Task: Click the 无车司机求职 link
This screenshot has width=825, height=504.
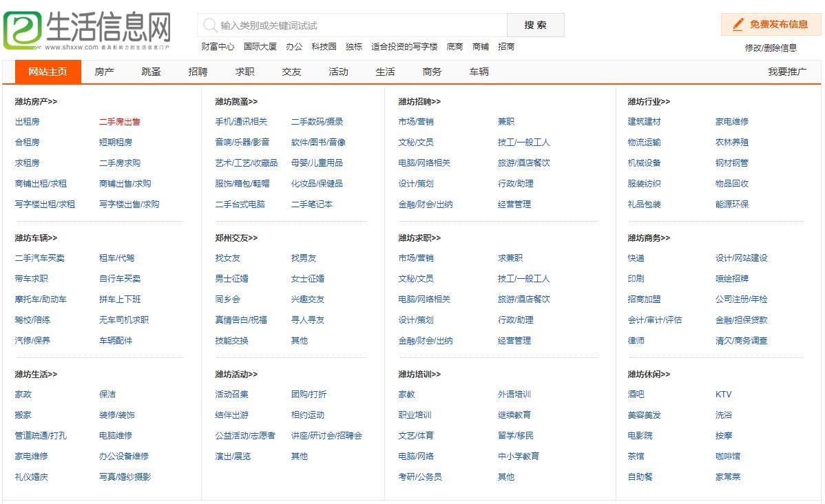Action: (x=124, y=320)
